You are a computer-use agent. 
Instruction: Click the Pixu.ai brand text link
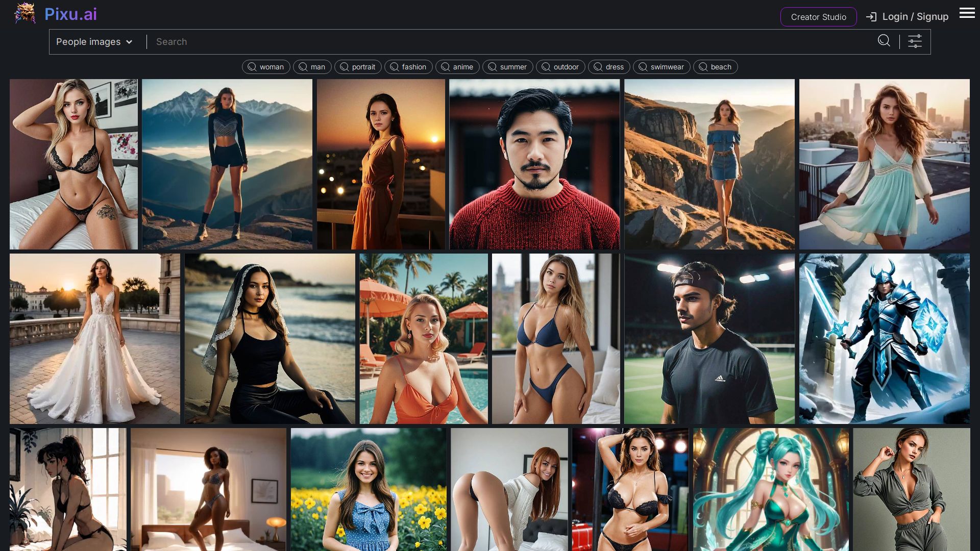pos(70,14)
